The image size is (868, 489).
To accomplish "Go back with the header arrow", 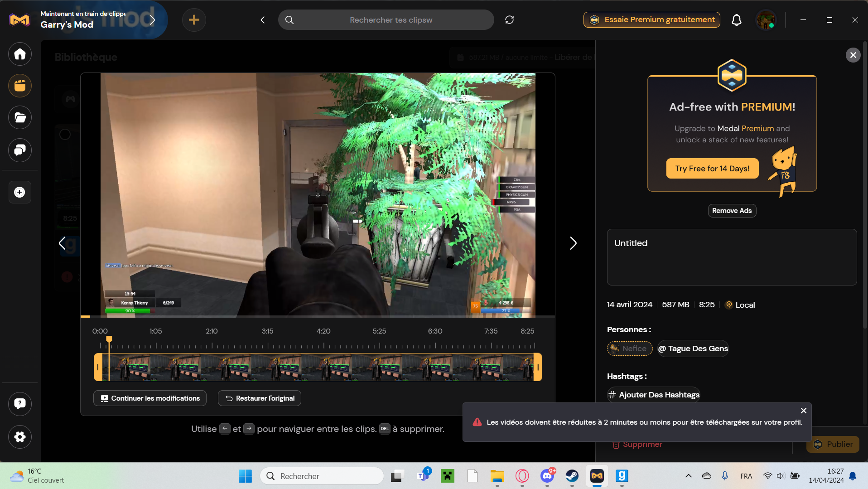I will tap(263, 20).
